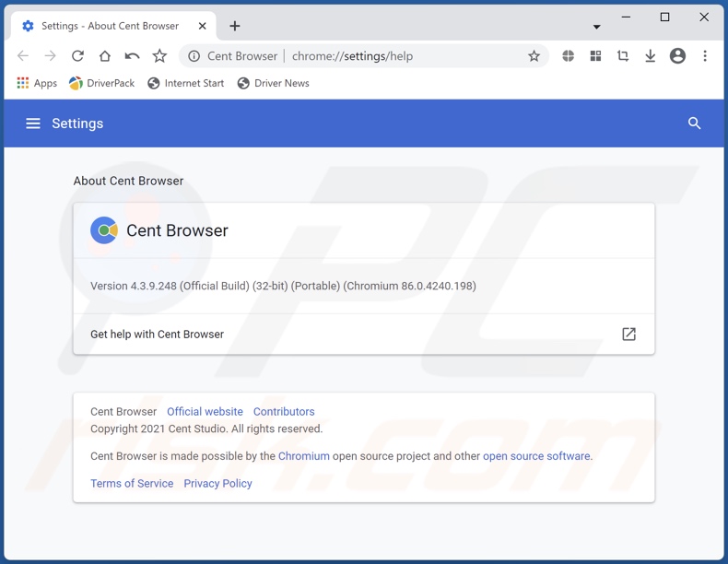Click the search settings magnifier icon
Viewport: 728px width, 564px height.
694,123
